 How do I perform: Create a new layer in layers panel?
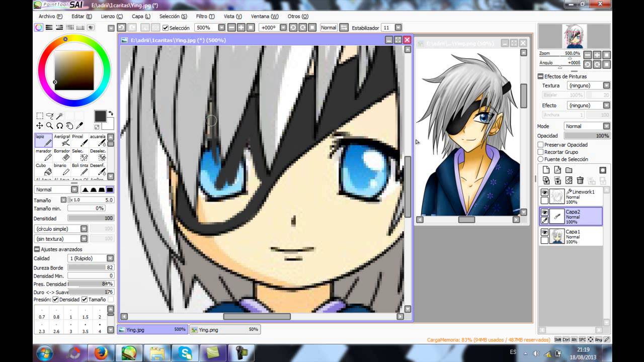pyautogui.click(x=546, y=170)
